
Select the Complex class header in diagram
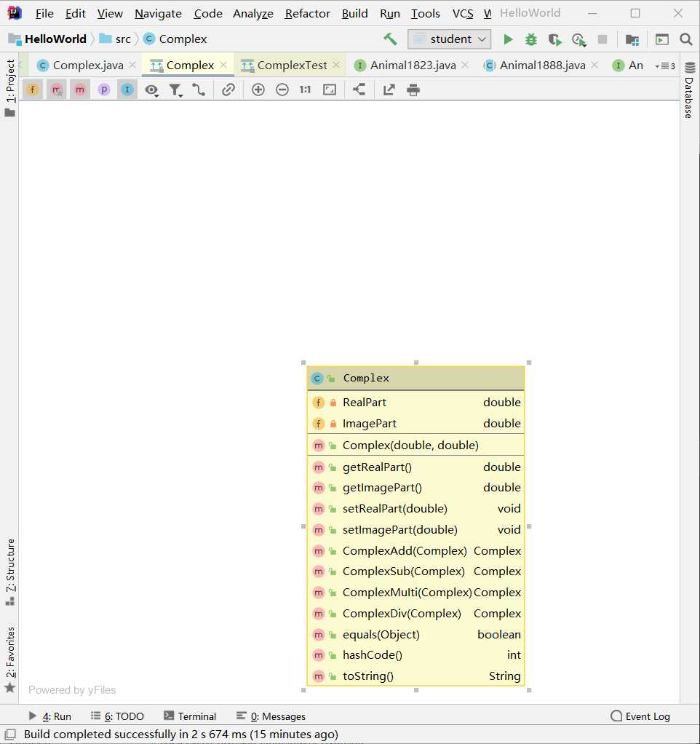coord(415,378)
